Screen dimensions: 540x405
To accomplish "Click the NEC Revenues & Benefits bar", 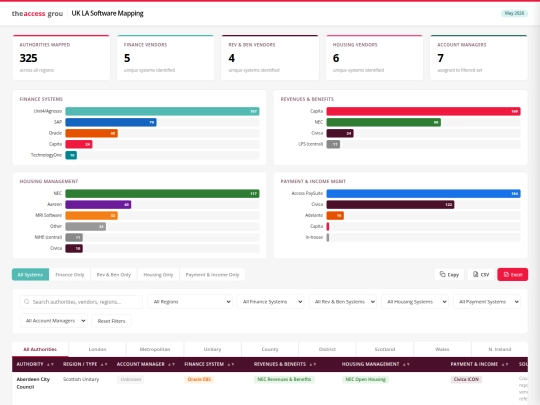I will point(384,122).
